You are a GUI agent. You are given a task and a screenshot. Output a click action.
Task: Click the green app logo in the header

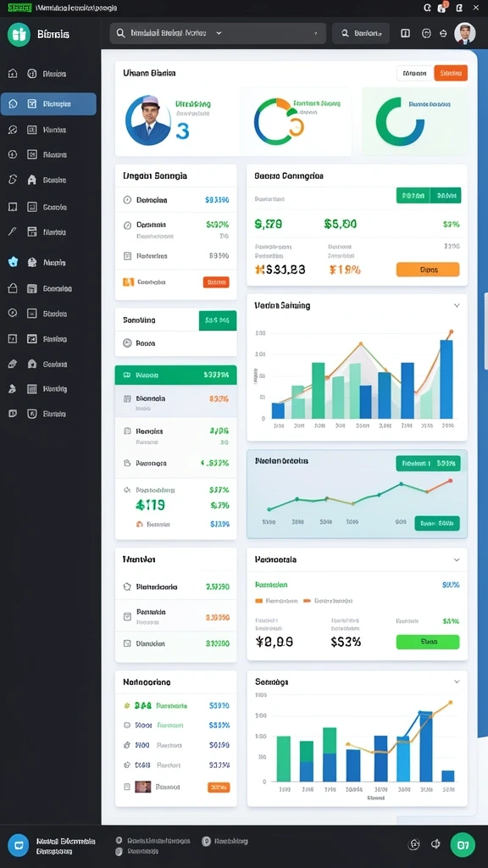pyautogui.click(x=19, y=34)
